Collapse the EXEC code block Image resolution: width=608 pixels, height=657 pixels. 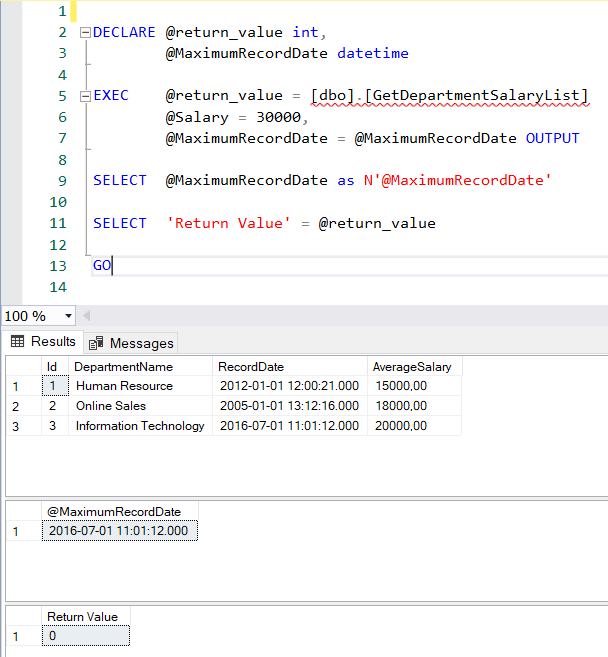click(x=85, y=96)
